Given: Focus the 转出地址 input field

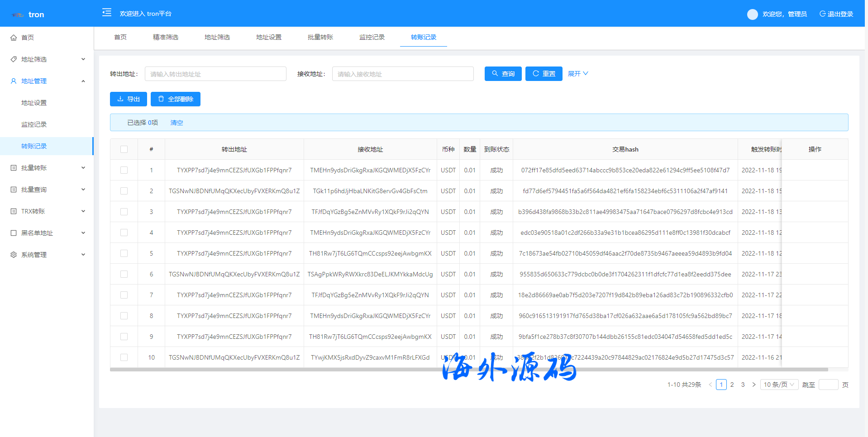Looking at the screenshot, I should (x=215, y=74).
